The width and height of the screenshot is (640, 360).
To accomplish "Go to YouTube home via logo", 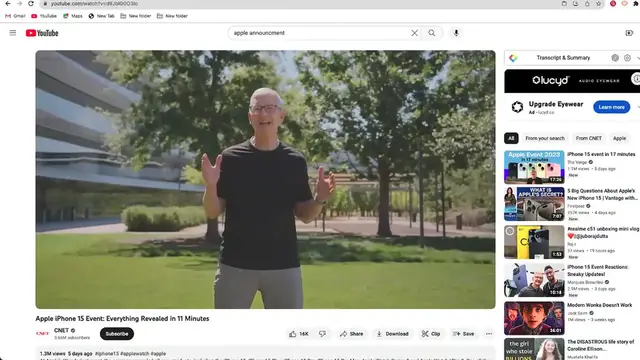I will click(x=42, y=33).
